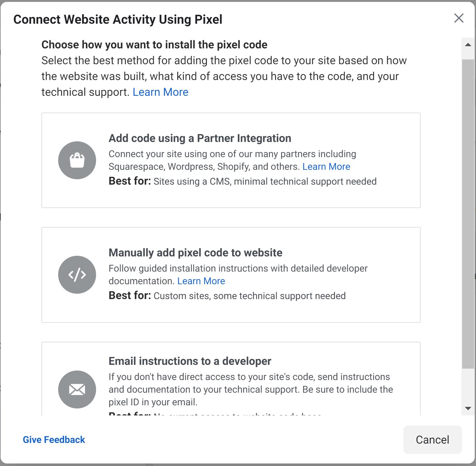Open Learn More in the manual pixel code card
This screenshot has width=476, height=466.
(201, 281)
